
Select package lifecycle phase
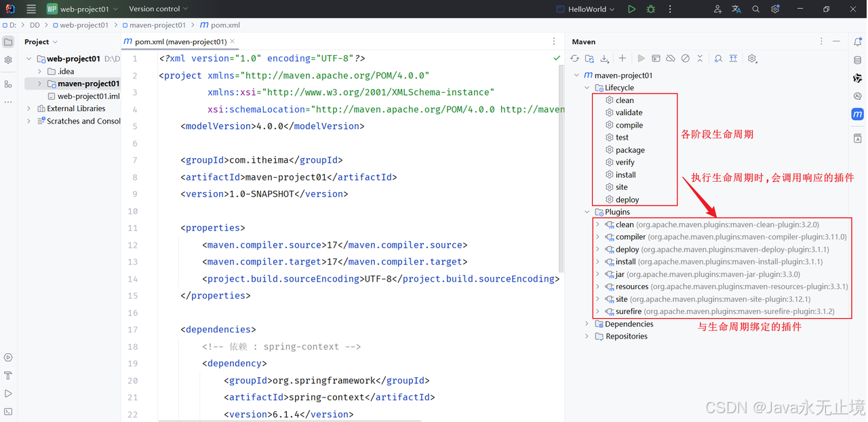point(625,151)
